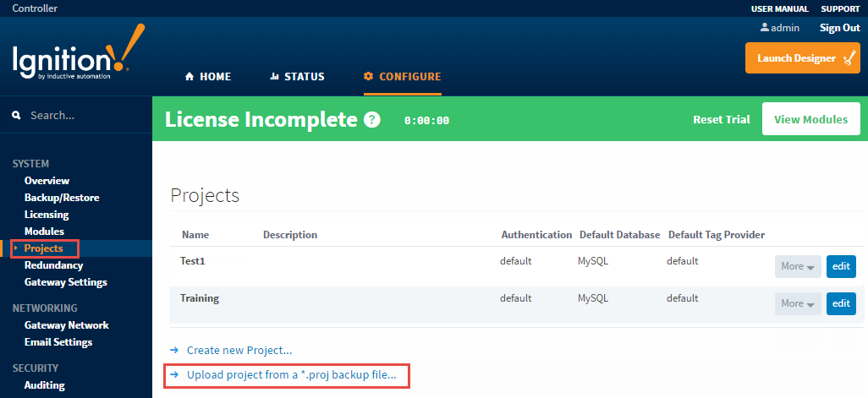Click the License Incomplete help icon
This screenshot has width=868, height=398.
(372, 119)
